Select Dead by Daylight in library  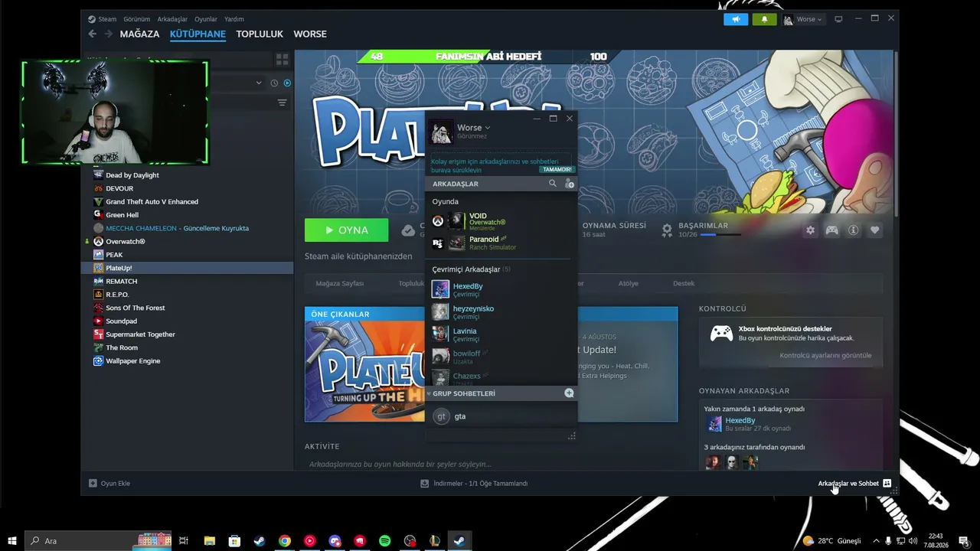click(x=132, y=175)
